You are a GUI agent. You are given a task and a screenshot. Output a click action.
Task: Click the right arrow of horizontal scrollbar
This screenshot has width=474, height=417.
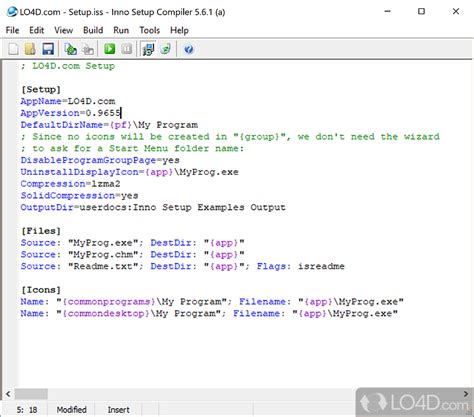click(466, 394)
